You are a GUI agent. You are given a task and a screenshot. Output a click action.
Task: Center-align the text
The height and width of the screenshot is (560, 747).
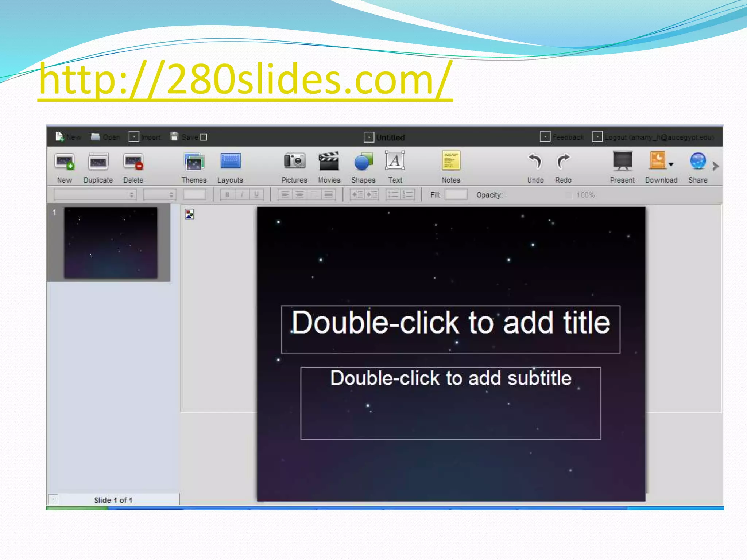point(299,195)
